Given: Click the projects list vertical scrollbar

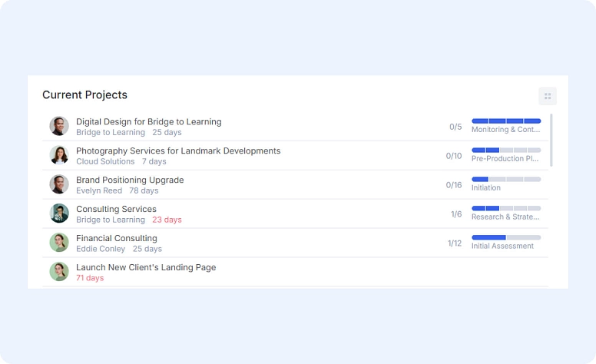Looking at the screenshot, I should coord(551,140).
